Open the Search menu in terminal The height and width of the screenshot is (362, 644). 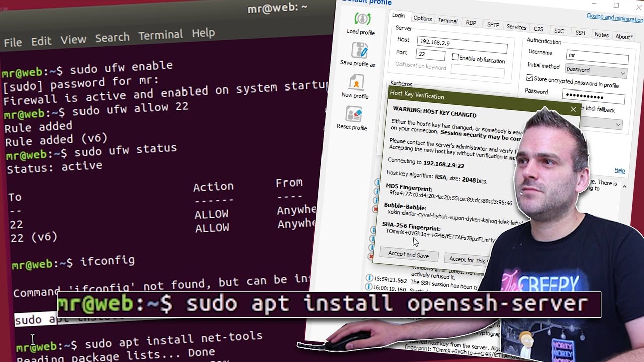(112, 37)
